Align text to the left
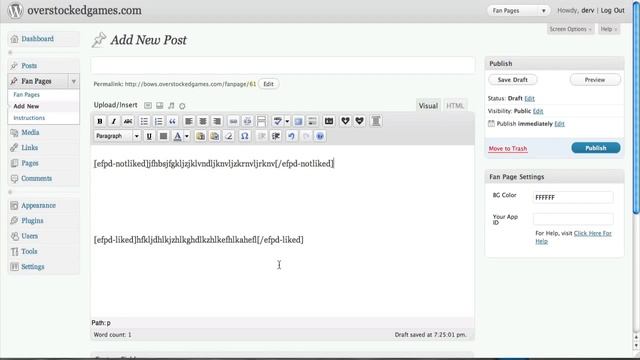Image resolution: width=640 pixels, height=360 pixels. click(189, 121)
